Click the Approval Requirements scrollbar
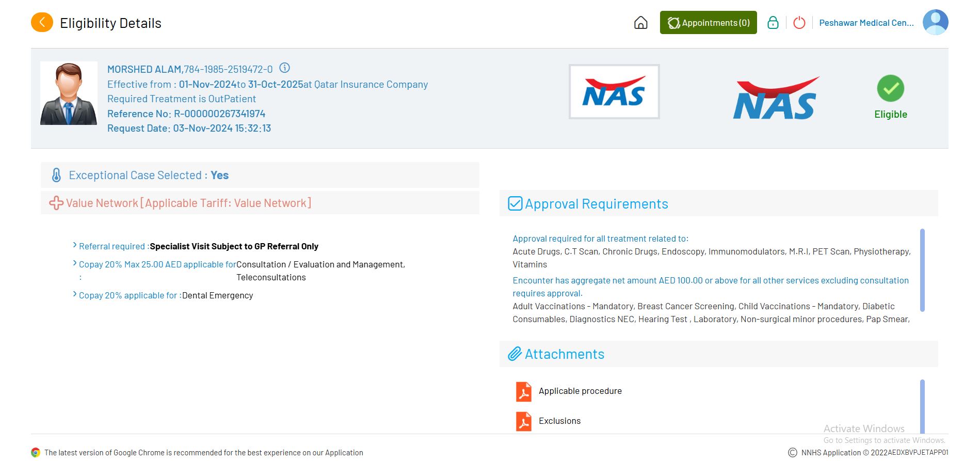This screenshot has height=461, width=980. (922, 270)
